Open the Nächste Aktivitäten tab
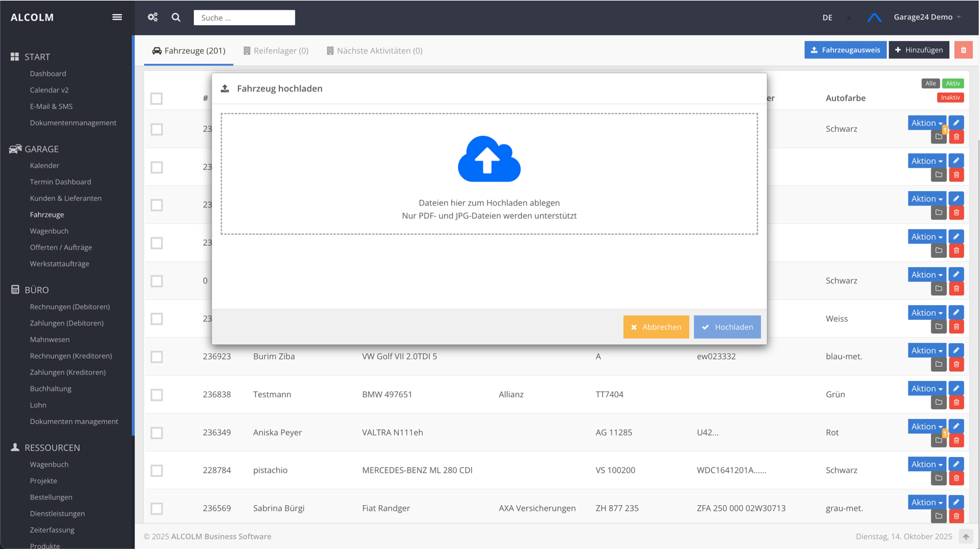This screenshot has width=980, height=549. click(374, 51)
